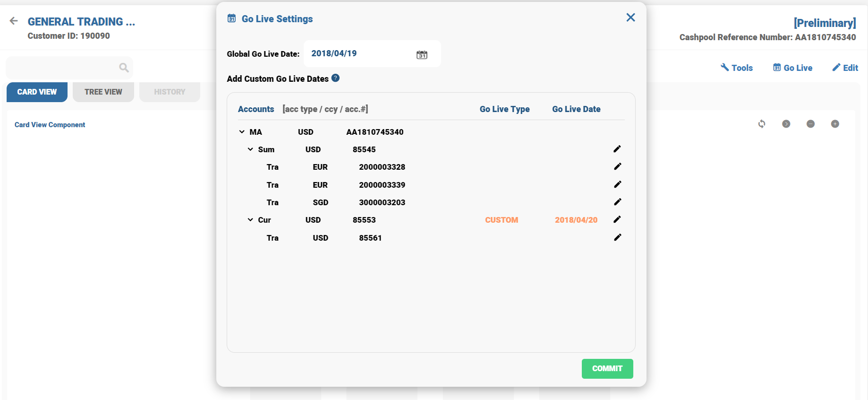Image resolution: width=868 pixels, height=400 pixels.
Task: Click the refresh icon in card view
Action: pyautogui.click(x=761, y=124)
